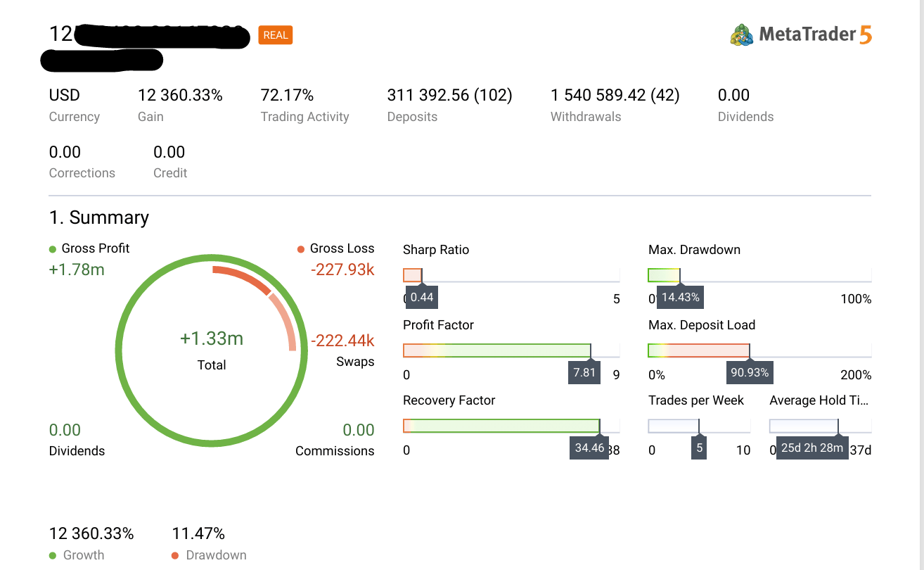This screenshot has width=924, height=570.
Task: Click the Profit Factor 7.81 marker
Action: tap(584, 373)
